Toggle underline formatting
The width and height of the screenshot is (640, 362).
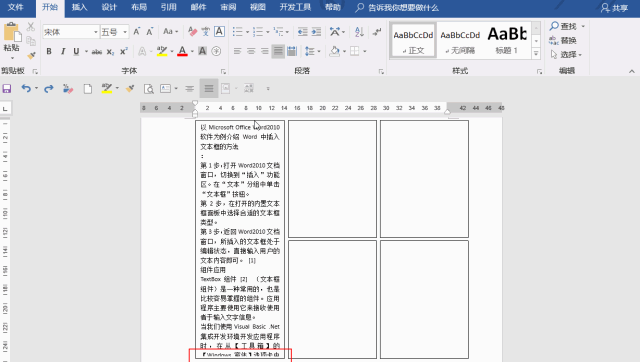point(76,51)
